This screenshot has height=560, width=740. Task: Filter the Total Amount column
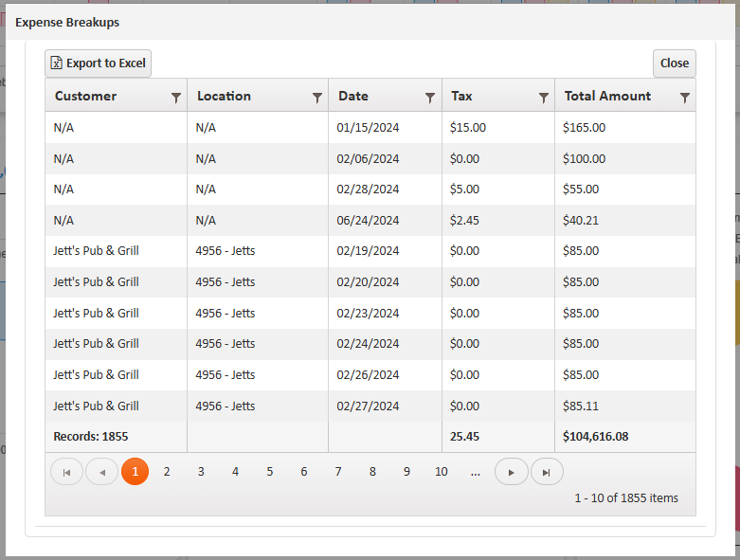(685, 97)
